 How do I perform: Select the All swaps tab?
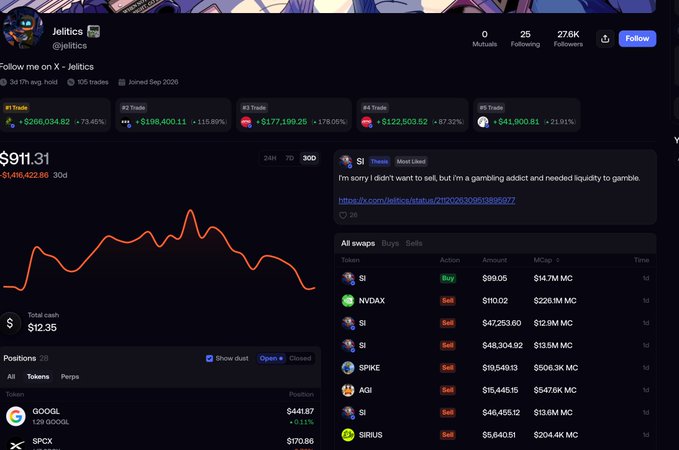tap(358, 243)
